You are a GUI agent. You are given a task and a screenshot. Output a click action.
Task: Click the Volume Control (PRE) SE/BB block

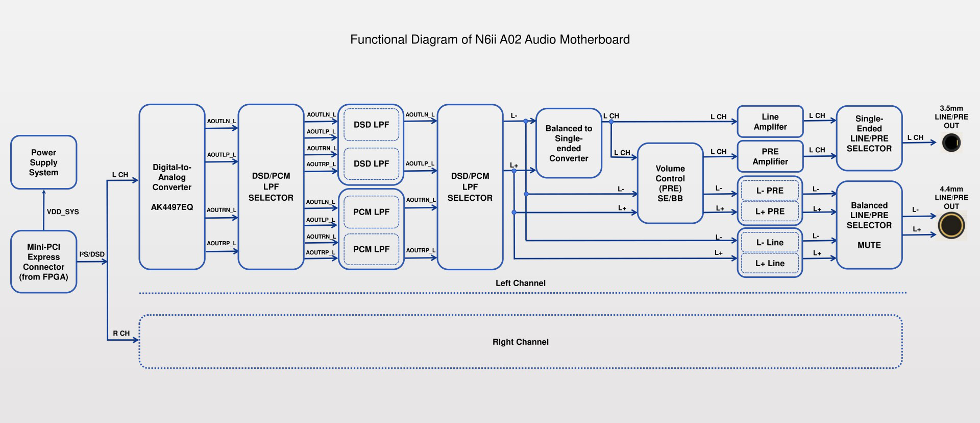pyautogui.click(x=670, y=183)
